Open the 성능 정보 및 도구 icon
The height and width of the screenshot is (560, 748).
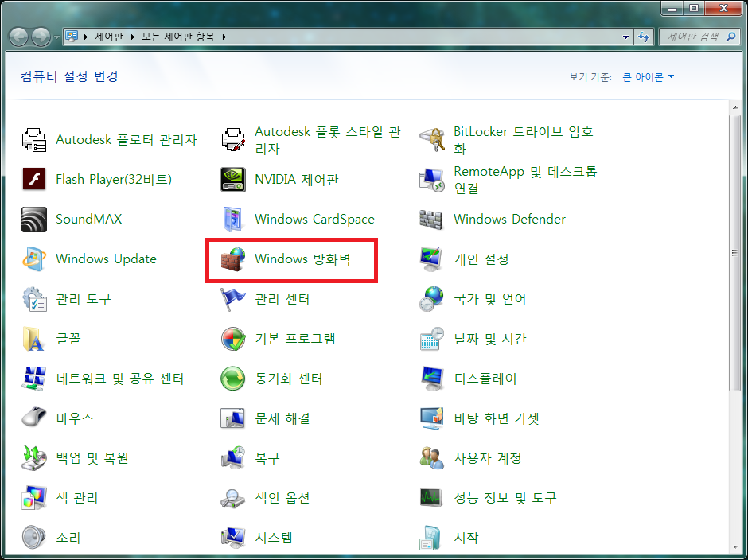pyautogui.click(x=432, y=498)
